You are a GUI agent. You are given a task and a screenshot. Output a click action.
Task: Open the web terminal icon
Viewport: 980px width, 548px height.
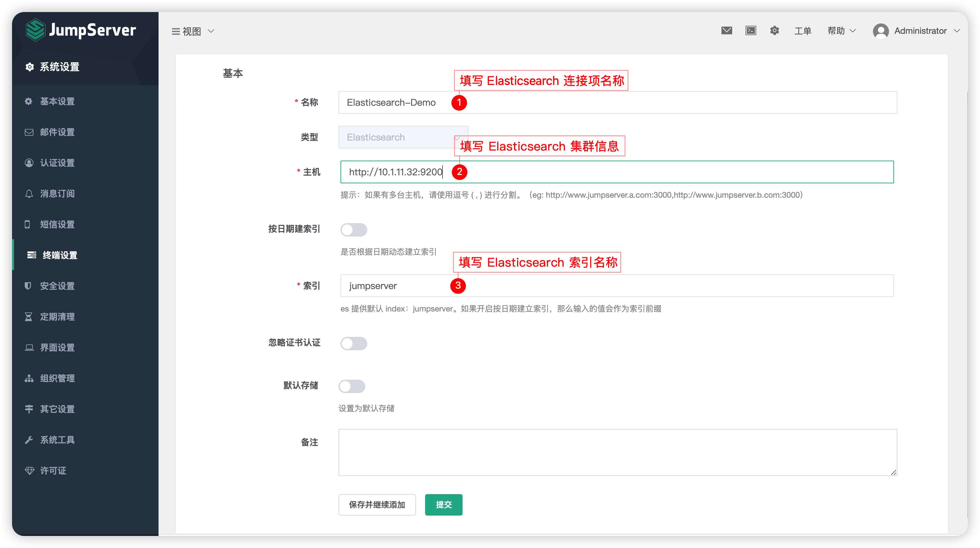[751, 31]
